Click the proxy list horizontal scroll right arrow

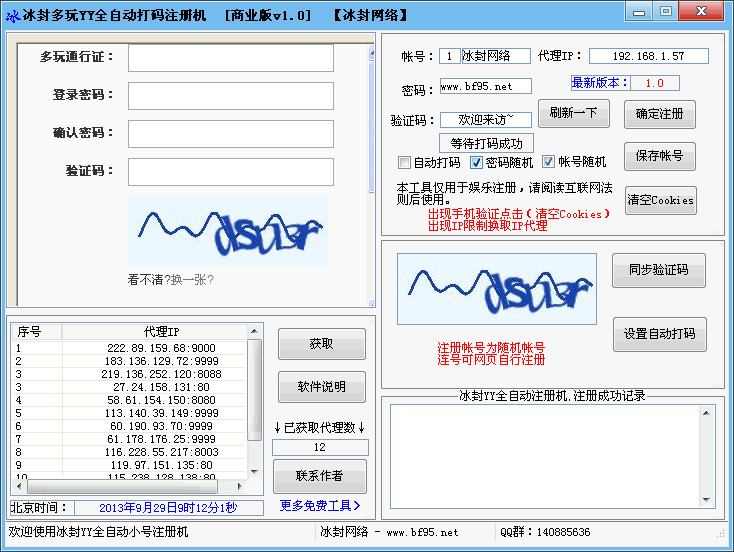click(240, 486)
